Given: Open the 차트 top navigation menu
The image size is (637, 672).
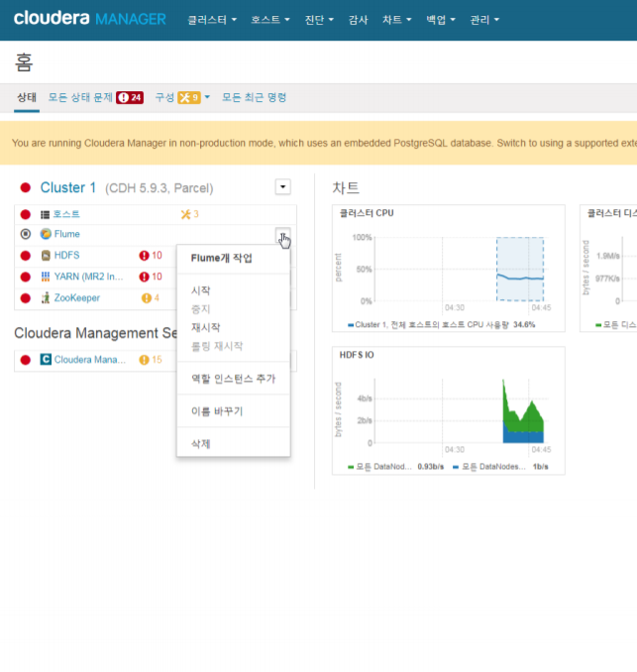Looking at the screenshot, I should tap(396, 20).
